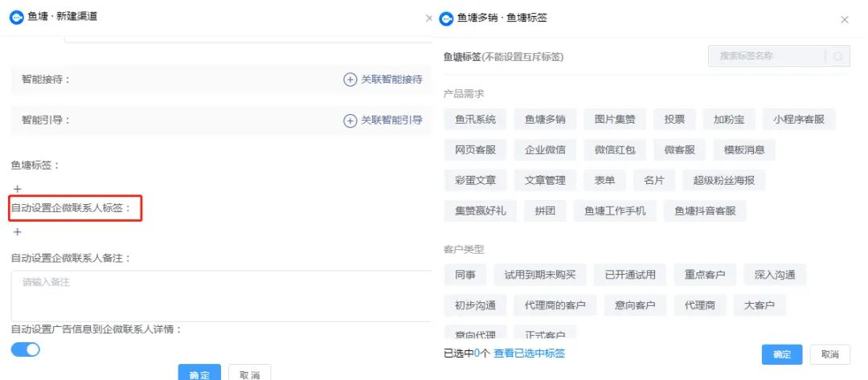Click the 客户类型 category heading
Image resolution: width=868 pixels, height=380 pixels.
464,250
